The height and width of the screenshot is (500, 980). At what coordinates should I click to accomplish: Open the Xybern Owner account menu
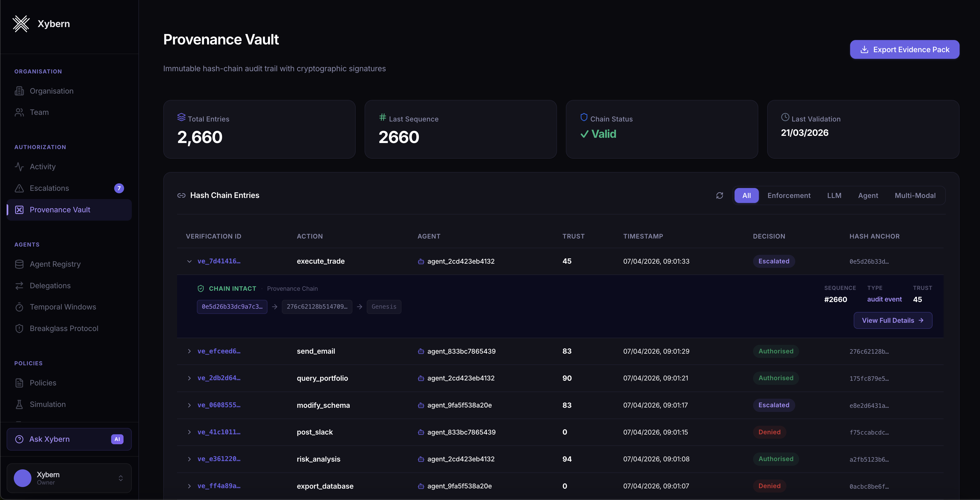point(69,478)
